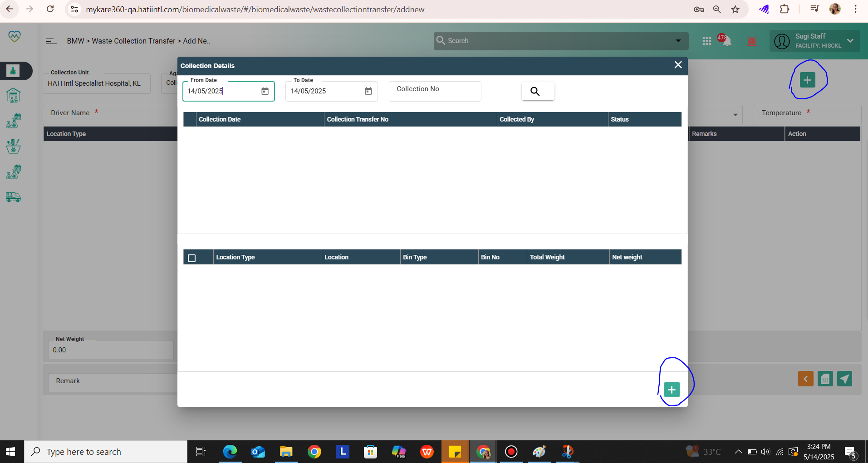868x463 pixels.
Task: Click into the Collection No field
Action: coord(435,91)
